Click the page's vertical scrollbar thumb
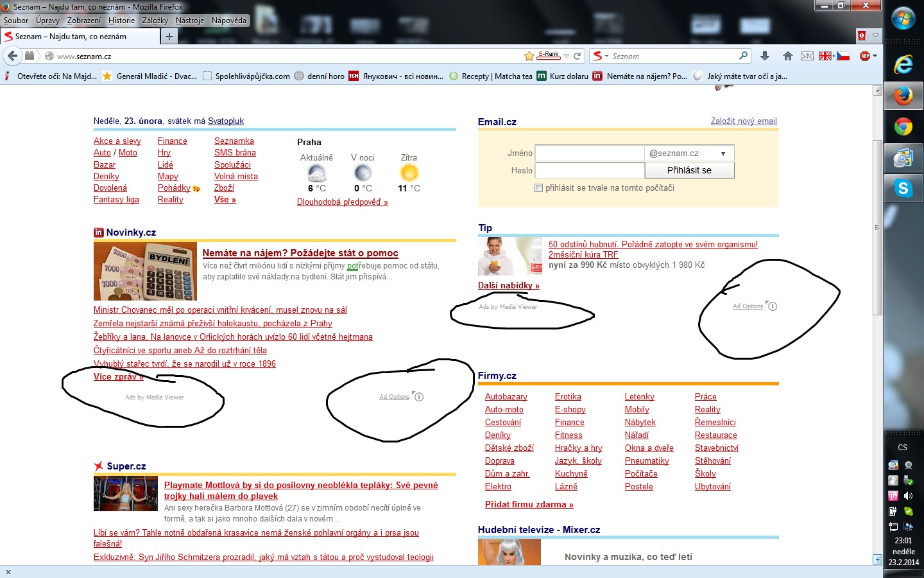 coord(877,225)
